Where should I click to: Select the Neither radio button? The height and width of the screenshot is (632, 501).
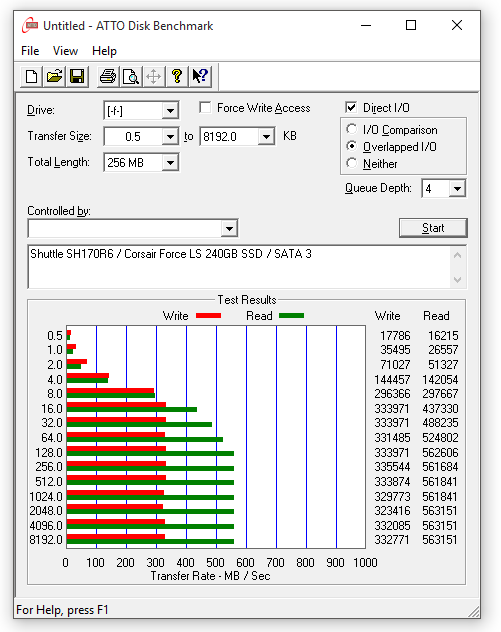coord(352,163)
